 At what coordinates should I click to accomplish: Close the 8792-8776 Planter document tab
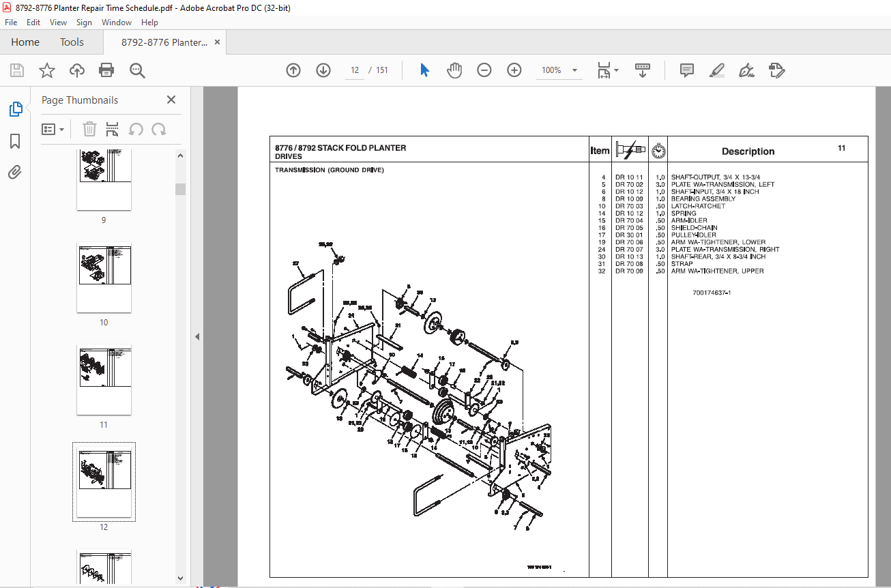[x=218, y=42]
